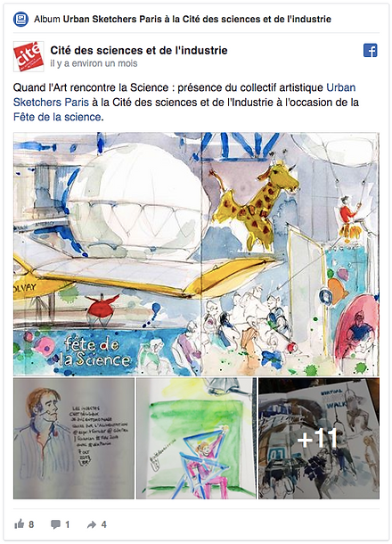Open the Urban Sketchers Paris album title
The image size is (392, 544).
pos(197,19)
